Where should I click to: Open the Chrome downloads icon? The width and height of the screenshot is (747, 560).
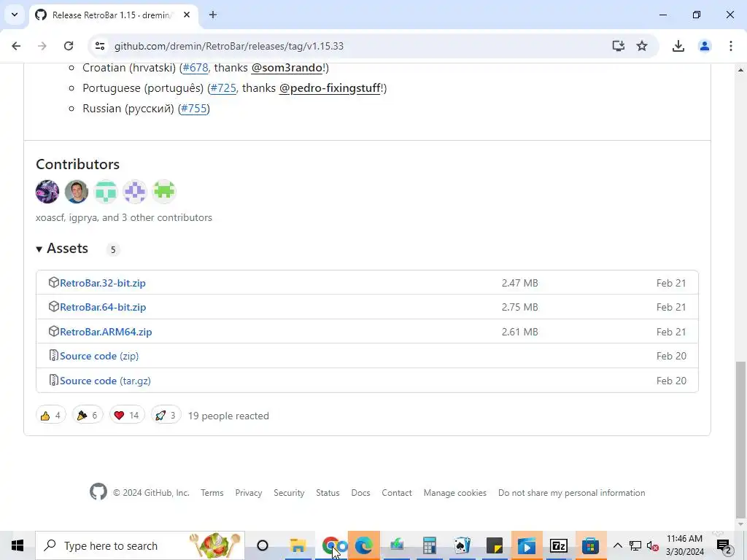(678, 46)
